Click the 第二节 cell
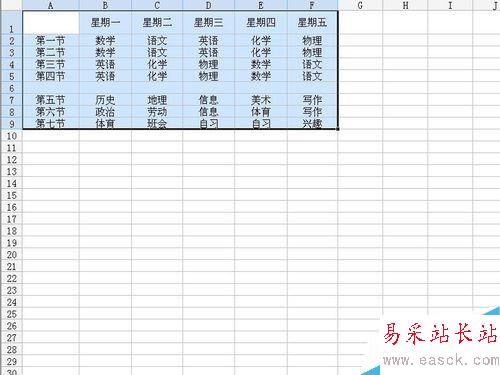Viewport: 500px width, 375px height. 51,52
